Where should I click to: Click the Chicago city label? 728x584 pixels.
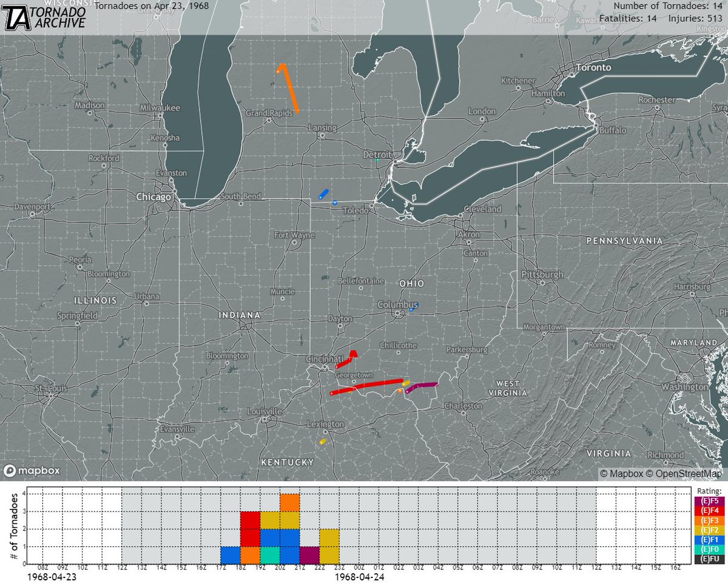coord(152,196)
